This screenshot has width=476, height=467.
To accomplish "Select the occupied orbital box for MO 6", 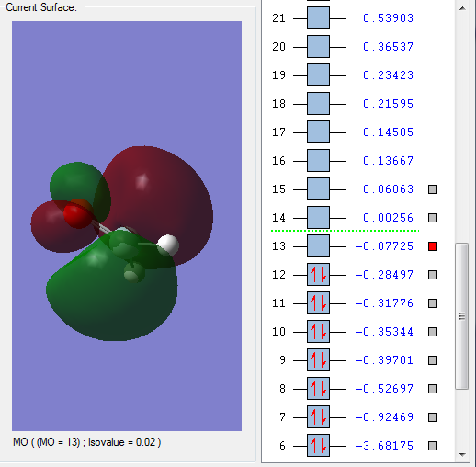I will click(318, 446).
